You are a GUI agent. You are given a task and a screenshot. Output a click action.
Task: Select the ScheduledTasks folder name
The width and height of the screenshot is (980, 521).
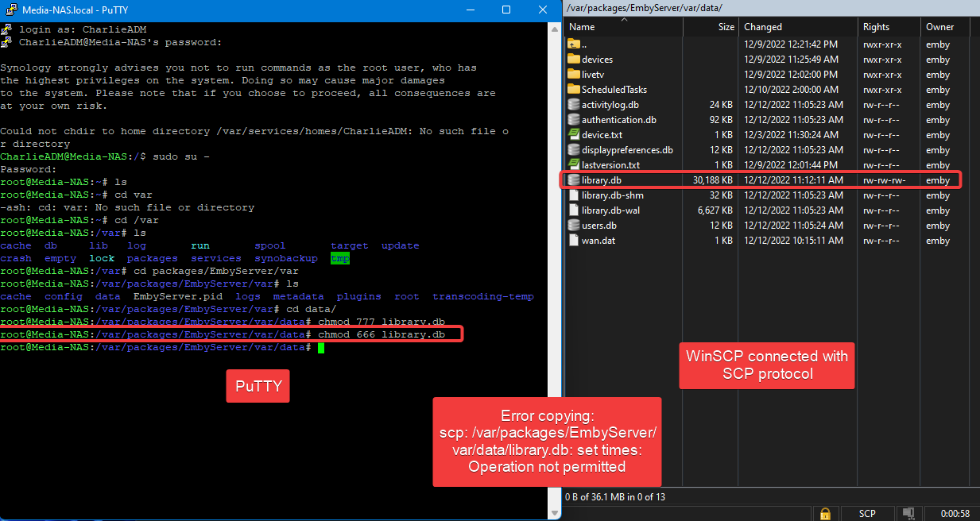coord(614,90)
